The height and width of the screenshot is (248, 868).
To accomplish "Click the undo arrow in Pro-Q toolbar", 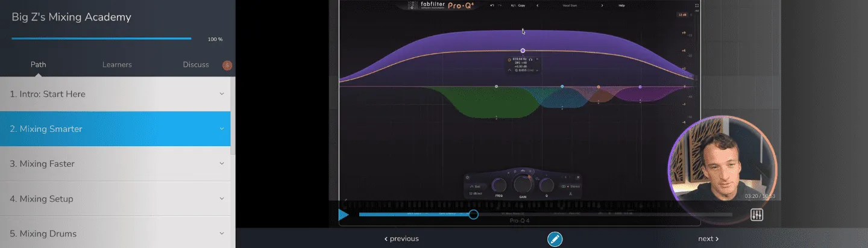I will [492, 5].
